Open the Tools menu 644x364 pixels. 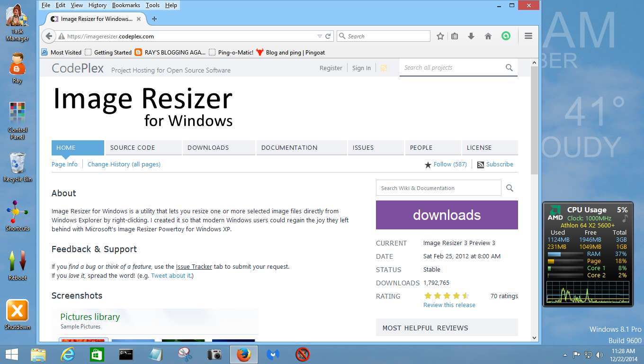(x=152, y=5)
